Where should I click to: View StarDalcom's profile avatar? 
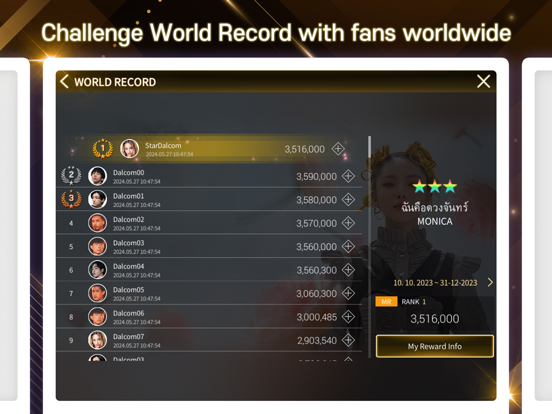coord(129,149)
